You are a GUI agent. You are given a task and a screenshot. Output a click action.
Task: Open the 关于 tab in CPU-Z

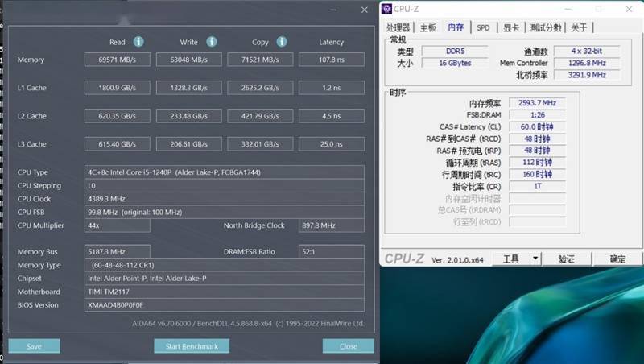579,27
